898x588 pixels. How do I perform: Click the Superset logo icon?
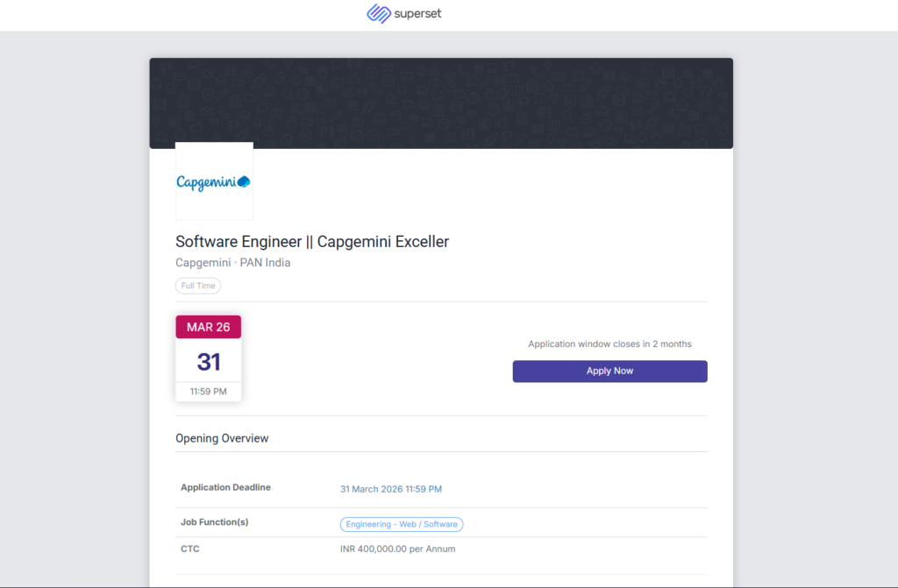click(379, 14)
